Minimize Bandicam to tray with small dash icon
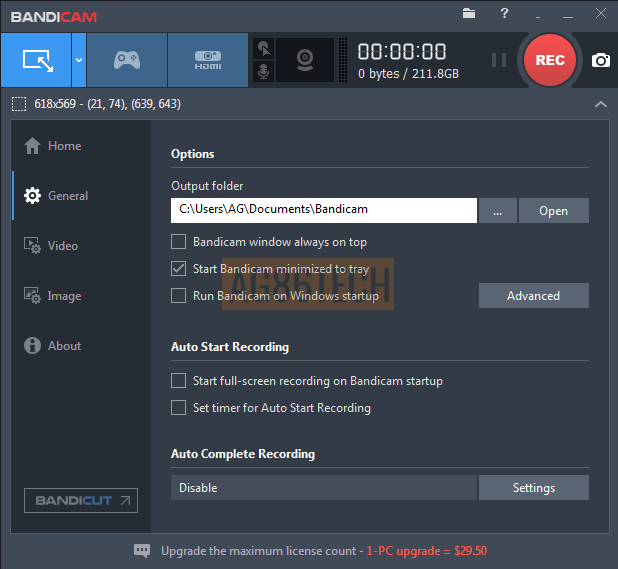 538,17
